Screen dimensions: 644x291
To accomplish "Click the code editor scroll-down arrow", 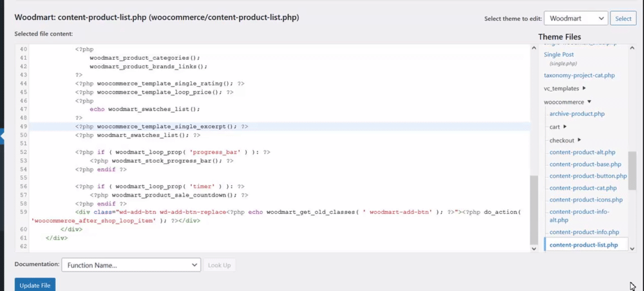I will pos(534,248).
